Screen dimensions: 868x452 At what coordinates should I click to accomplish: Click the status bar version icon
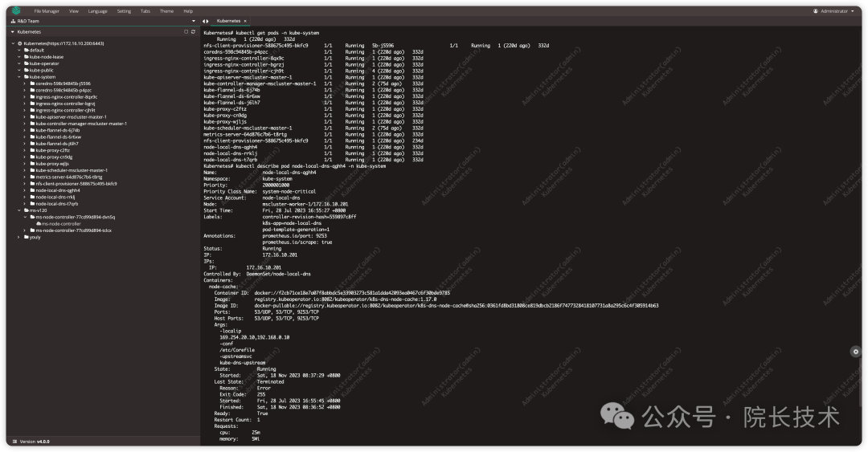tap(15, 442)
